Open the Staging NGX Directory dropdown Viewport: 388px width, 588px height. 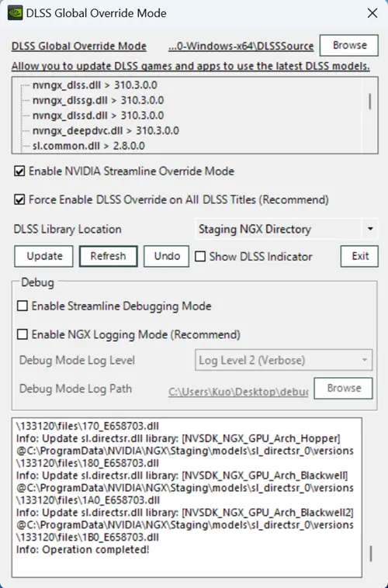(x=286, y=229)
